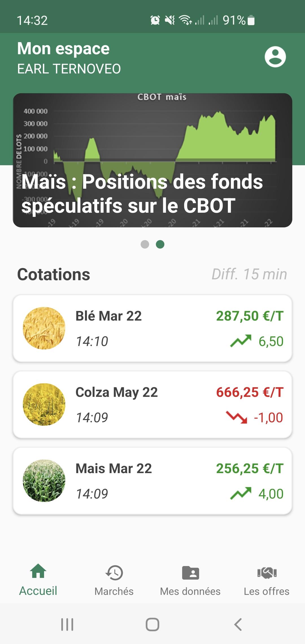305x644 pixels.
Task: Tap the Accueil home icon
Action: tap(38, 571)
